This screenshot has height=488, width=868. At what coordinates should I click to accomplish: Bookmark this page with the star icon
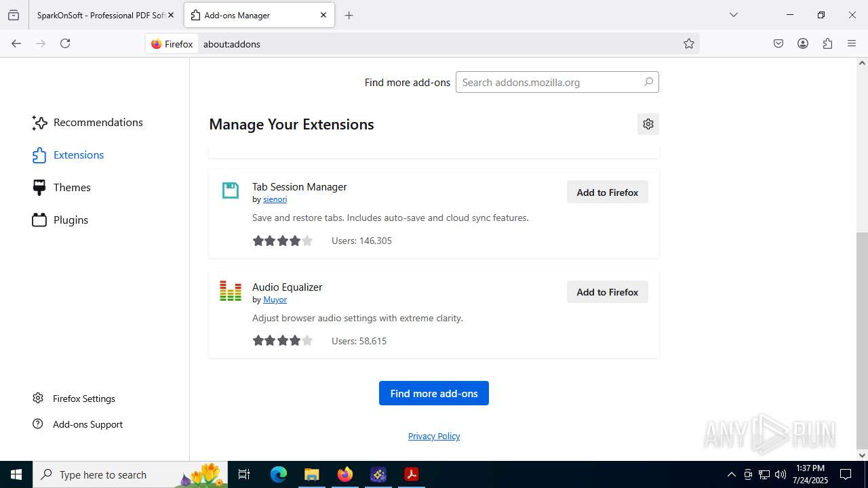[x=689, y=43]
